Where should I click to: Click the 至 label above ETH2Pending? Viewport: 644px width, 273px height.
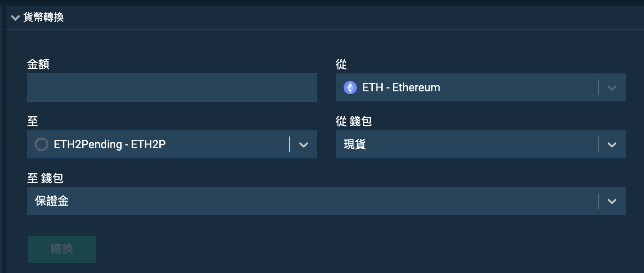coord(32,121)
